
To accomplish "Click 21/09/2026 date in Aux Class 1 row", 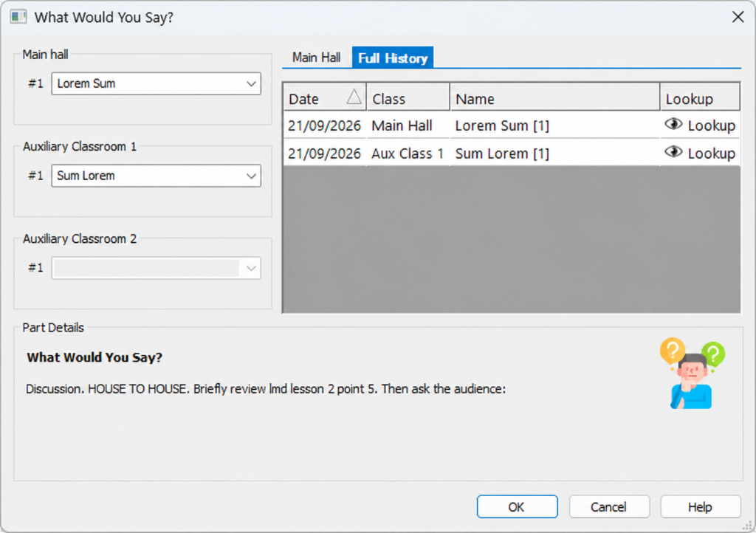I will pos(325,154).
